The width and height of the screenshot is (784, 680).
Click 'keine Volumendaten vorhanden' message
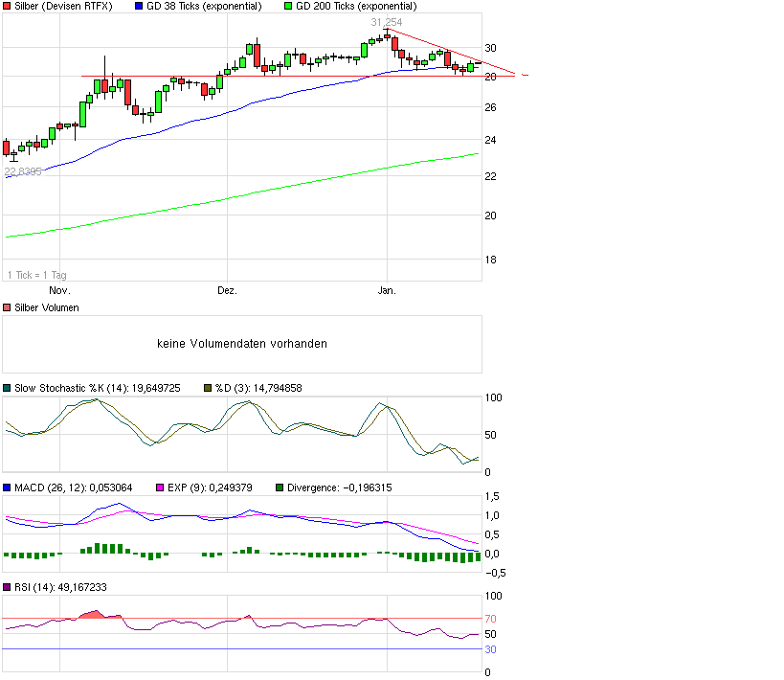pos(242,344)
